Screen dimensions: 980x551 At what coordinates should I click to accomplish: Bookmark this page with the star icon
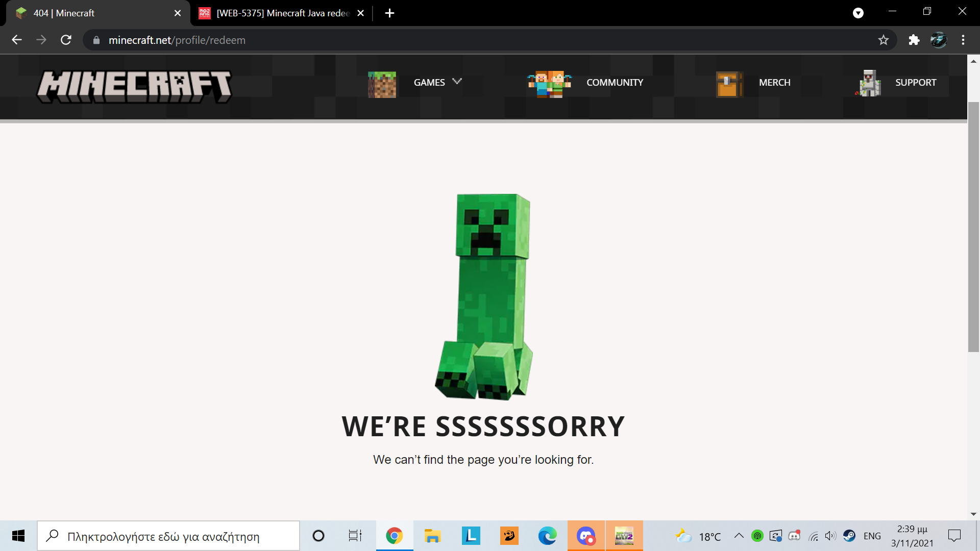point(884,40)
